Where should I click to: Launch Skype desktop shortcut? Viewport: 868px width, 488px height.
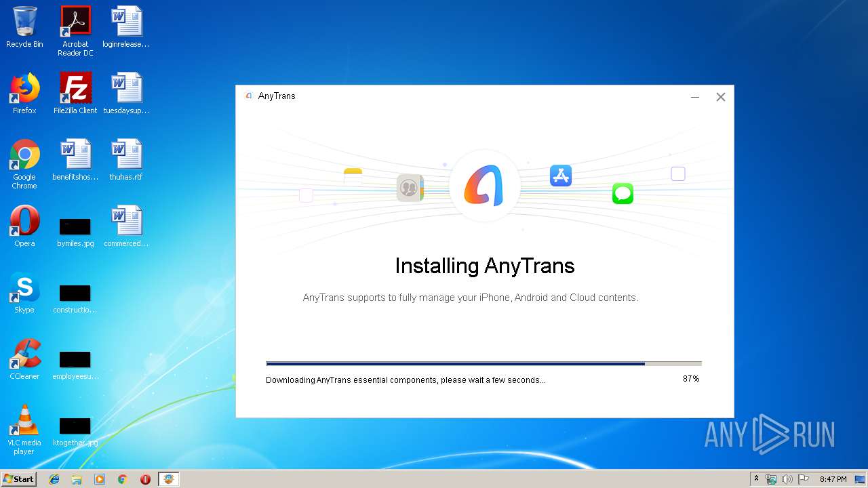[24, 293]
